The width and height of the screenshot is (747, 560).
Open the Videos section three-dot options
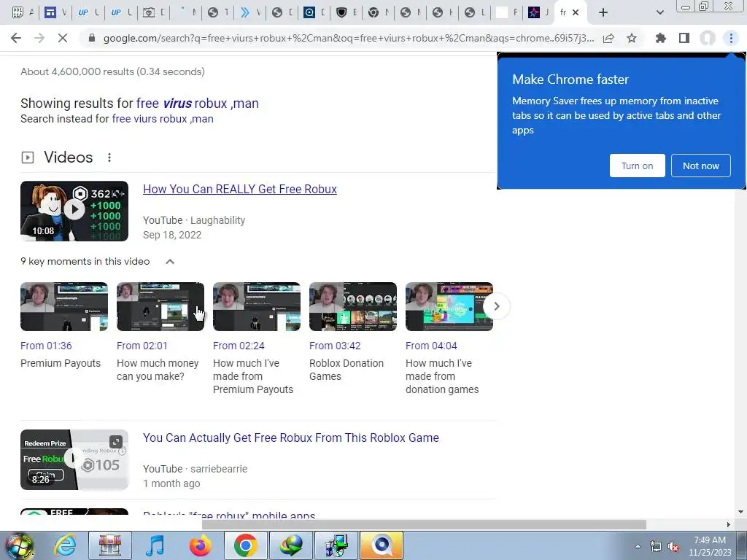tap(109, 157)
